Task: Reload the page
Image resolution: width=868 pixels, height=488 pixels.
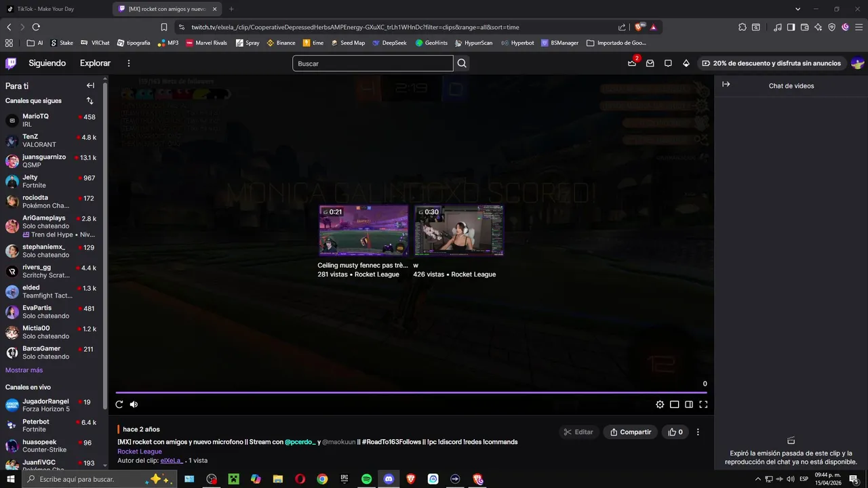Action: 36,27
